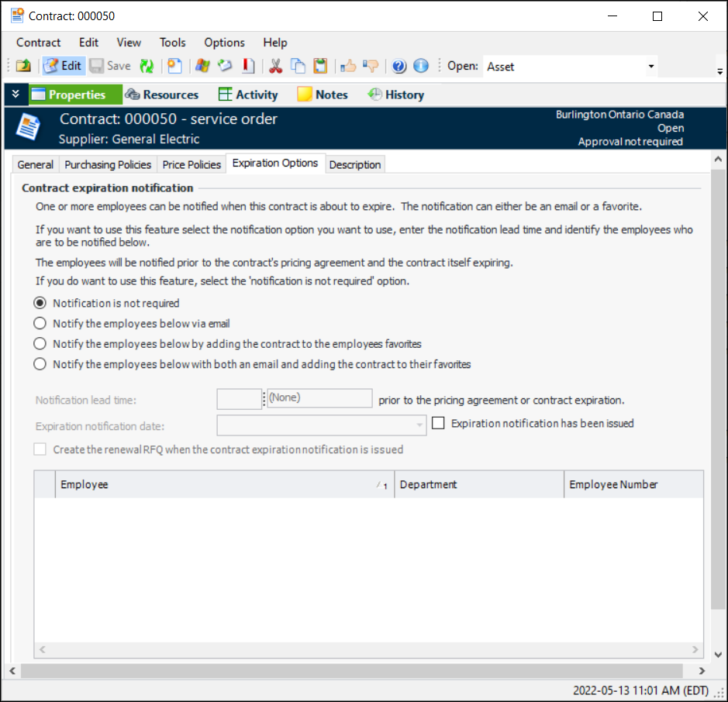Click the contract document icon in header
The height and width of the screenshot is (702, 728).
tap(28, 126)
